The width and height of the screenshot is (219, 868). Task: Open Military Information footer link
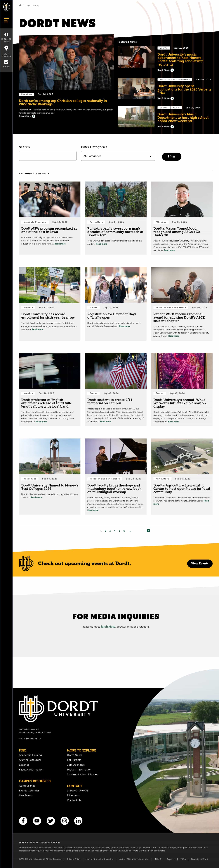[79, 770]
